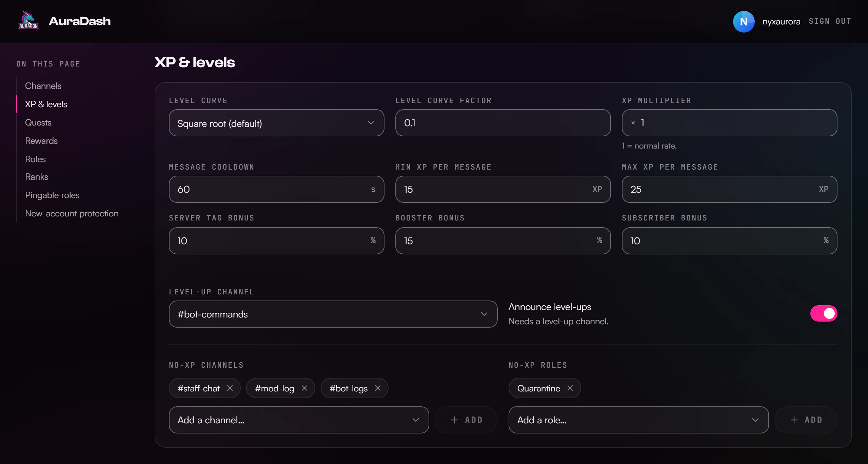868x464 pixels.
Task: Focus the Min XP Per Message field
Action: click(x=503, y=189)
